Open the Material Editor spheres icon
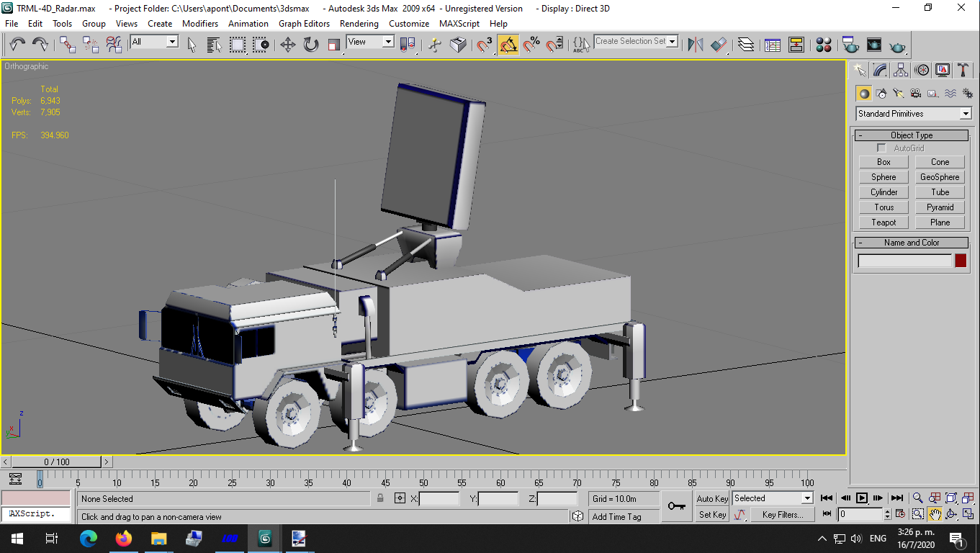Image resolution: width=980 pixels, height=553 pixels. [824, 45]
